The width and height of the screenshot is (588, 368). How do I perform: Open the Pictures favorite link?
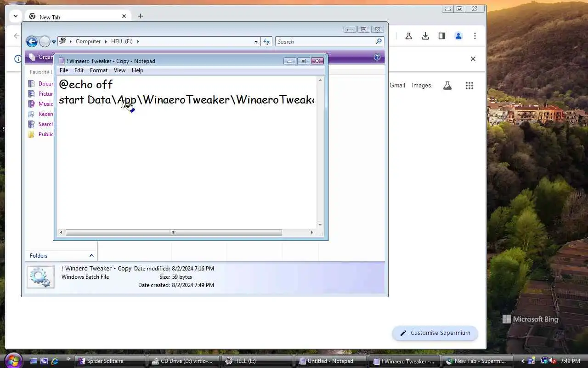click(x=40, y=94)
